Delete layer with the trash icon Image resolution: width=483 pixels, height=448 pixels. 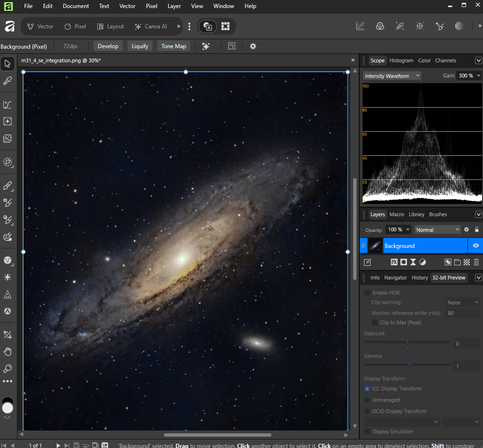(476, 262)
